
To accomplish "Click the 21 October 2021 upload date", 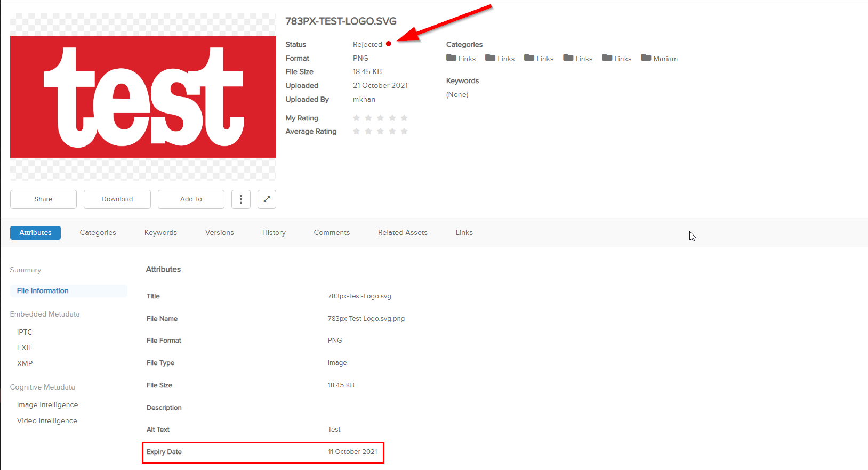I will [x=380, y=86].
